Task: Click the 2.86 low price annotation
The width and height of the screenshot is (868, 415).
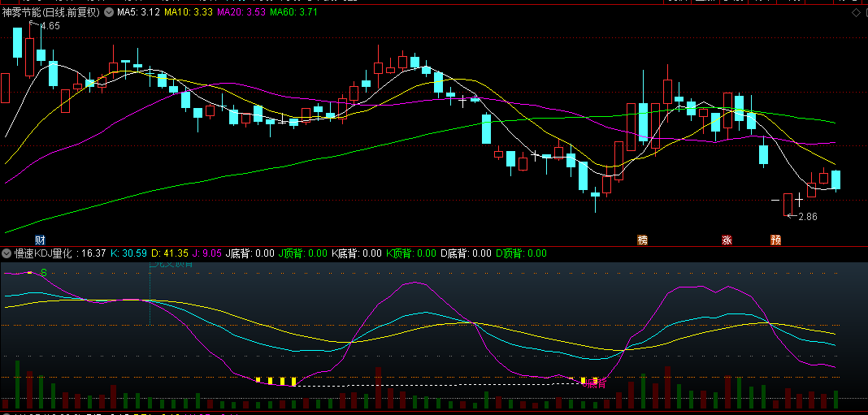Action: pyautogui.click(x=807, y=217)
